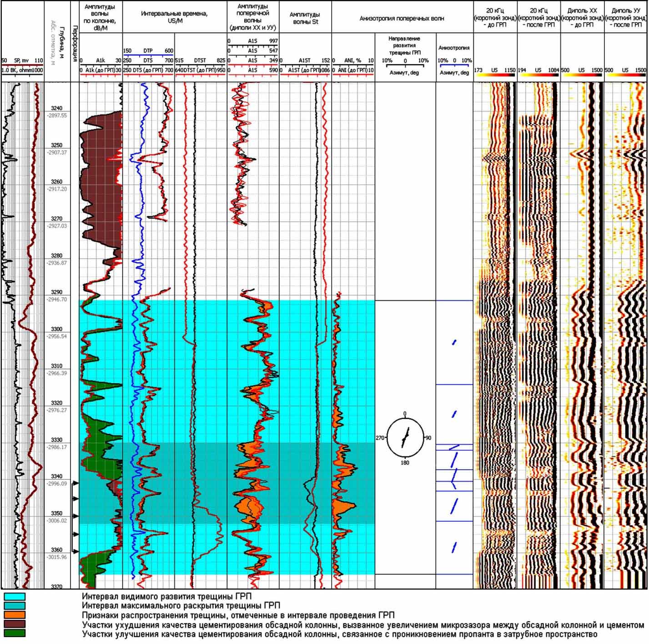Select the brown cement degradation legend swatch
This screenshot has height=644, width=649.
click(x=15, y=624)
